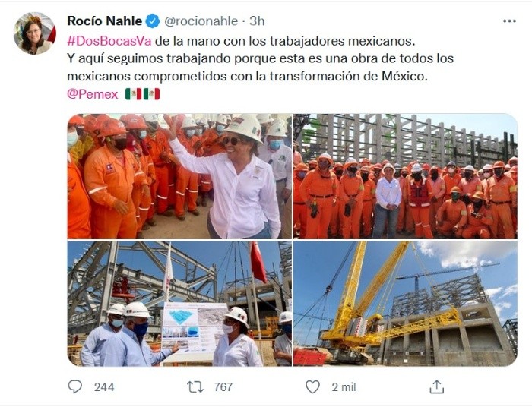
Task: Click the Rocío Nahle display name
Action: tap(105, 21)
